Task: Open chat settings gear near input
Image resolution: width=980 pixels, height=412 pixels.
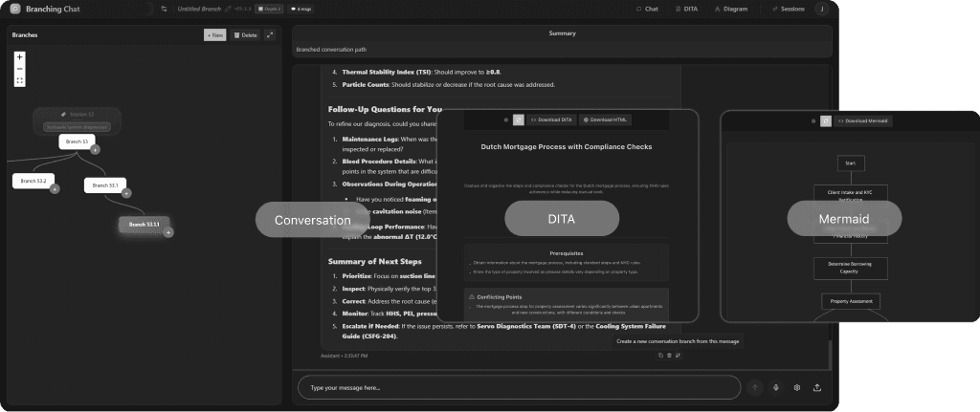Action: pos(797,388)
